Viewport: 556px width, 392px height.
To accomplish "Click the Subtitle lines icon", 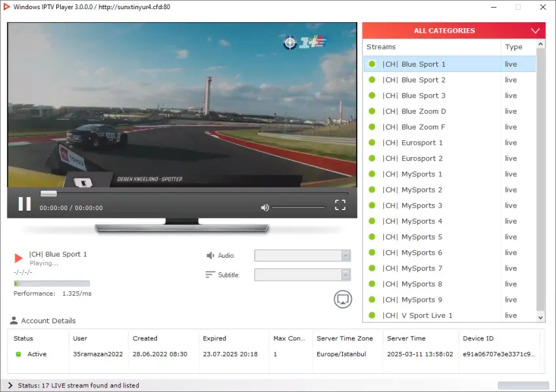I will pos(210,275).
